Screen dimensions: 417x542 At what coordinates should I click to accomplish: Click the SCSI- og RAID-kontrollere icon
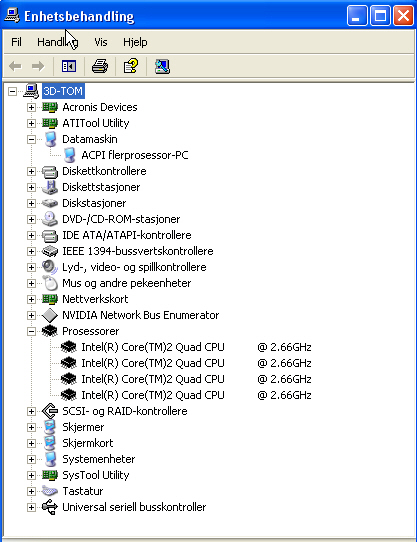pyautogui.click(x=50, y=411)
